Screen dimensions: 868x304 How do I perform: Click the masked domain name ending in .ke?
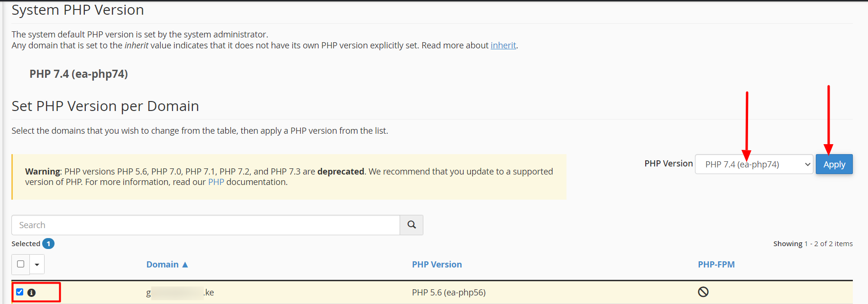pyautogui.click(x=180, y=292)
